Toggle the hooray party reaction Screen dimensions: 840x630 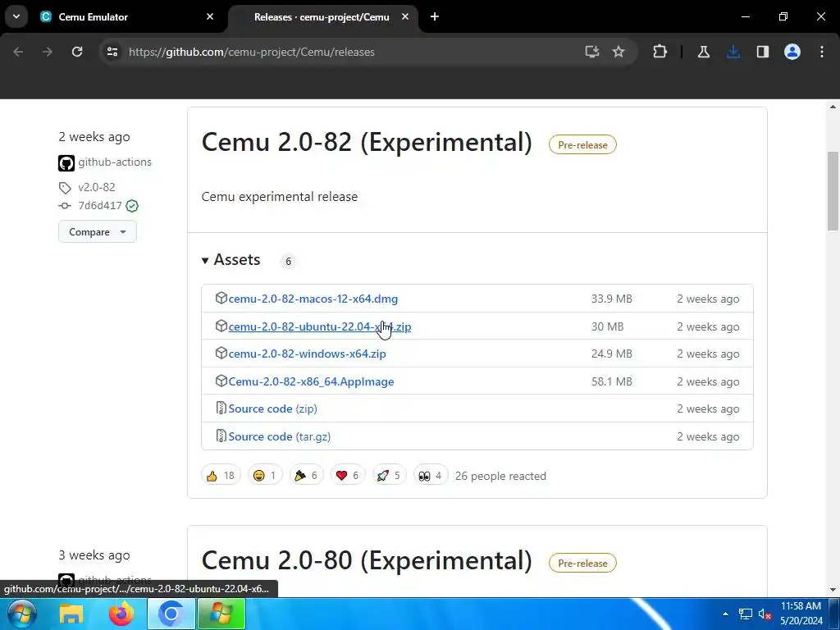[x=307, y=476]
